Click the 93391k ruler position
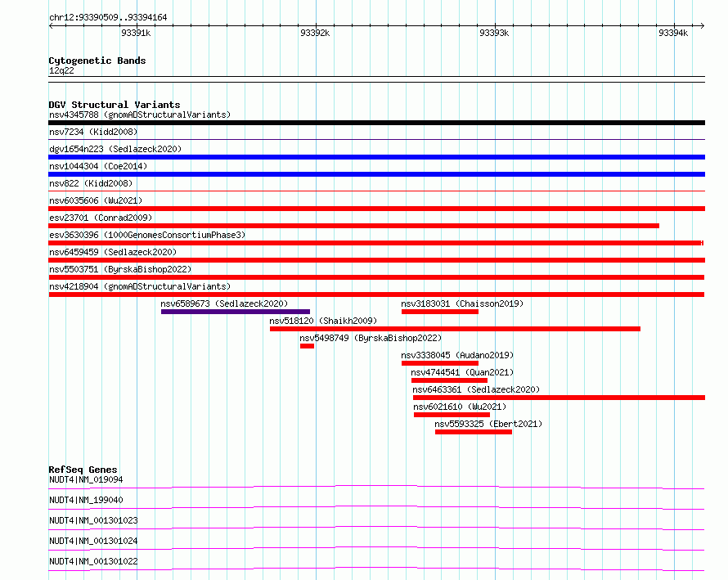Screen dimensions: 728x580 click(136, 33)
